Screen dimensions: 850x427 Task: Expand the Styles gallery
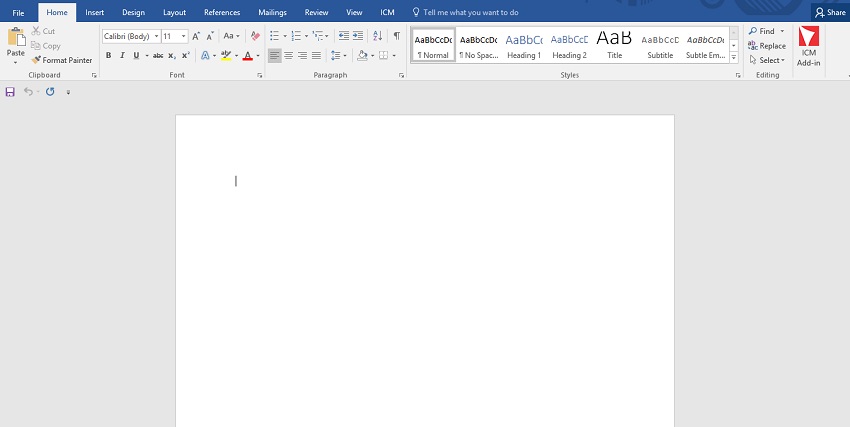pos(734,57)
